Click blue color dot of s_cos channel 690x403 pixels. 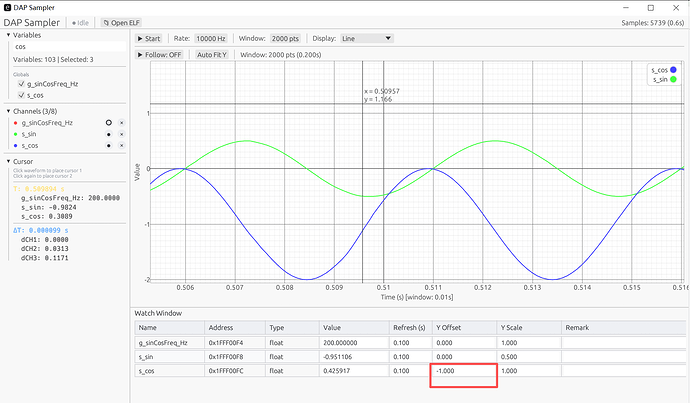click(x=16, y=146)
